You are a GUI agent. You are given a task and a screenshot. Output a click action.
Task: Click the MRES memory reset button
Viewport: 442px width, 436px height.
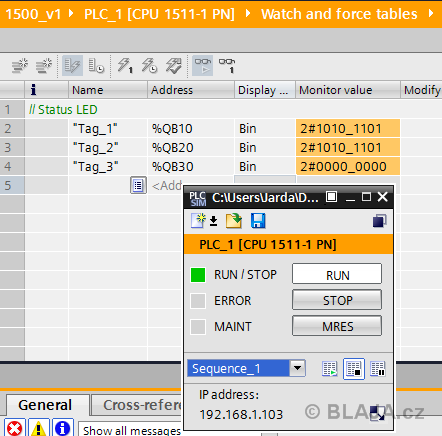[337, 326]
